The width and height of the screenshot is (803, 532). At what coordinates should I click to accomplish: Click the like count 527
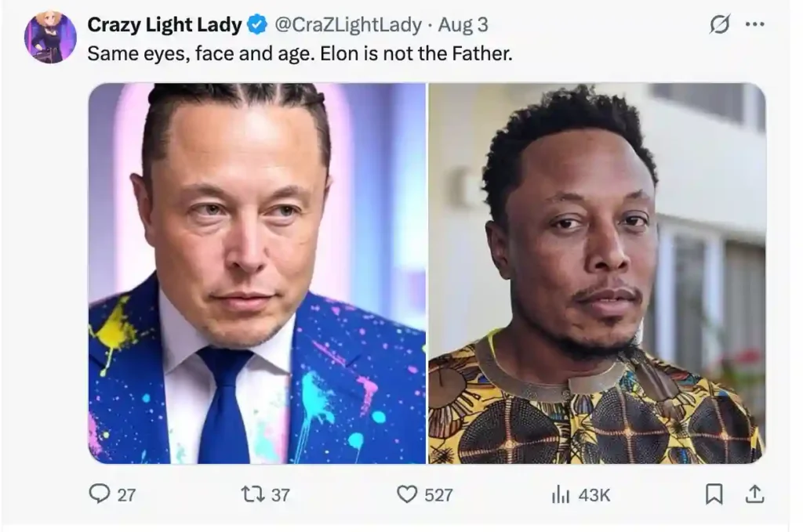(438, 494)
